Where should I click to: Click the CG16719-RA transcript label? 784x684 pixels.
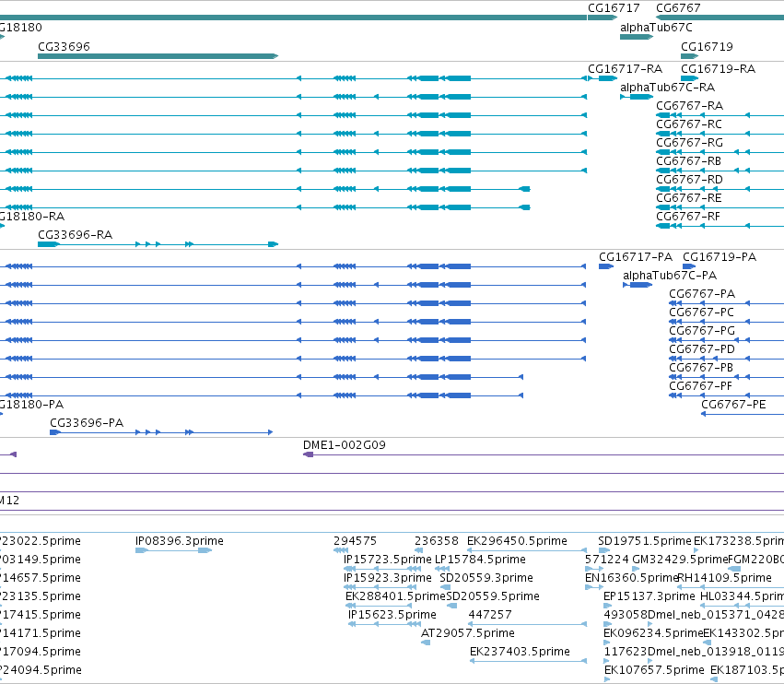pos(718,69)
